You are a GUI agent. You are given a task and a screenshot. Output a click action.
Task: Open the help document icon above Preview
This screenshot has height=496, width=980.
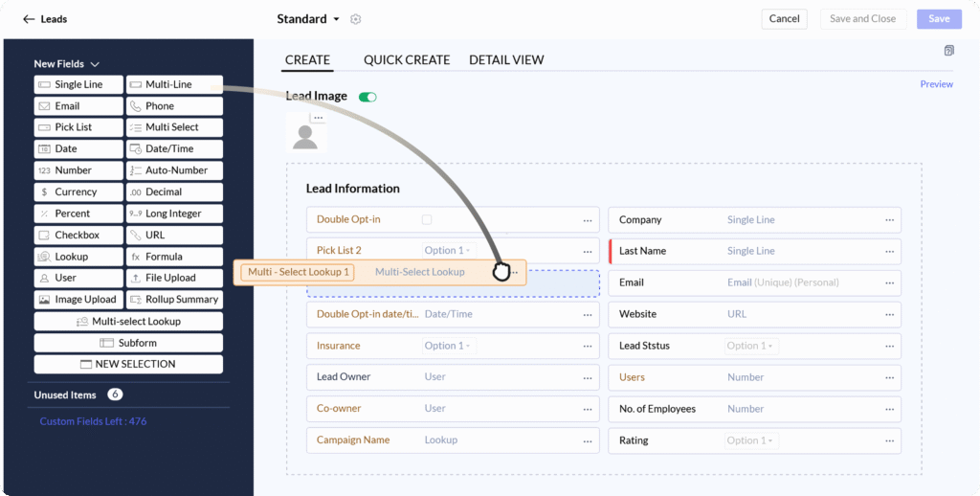coord(948,51)
